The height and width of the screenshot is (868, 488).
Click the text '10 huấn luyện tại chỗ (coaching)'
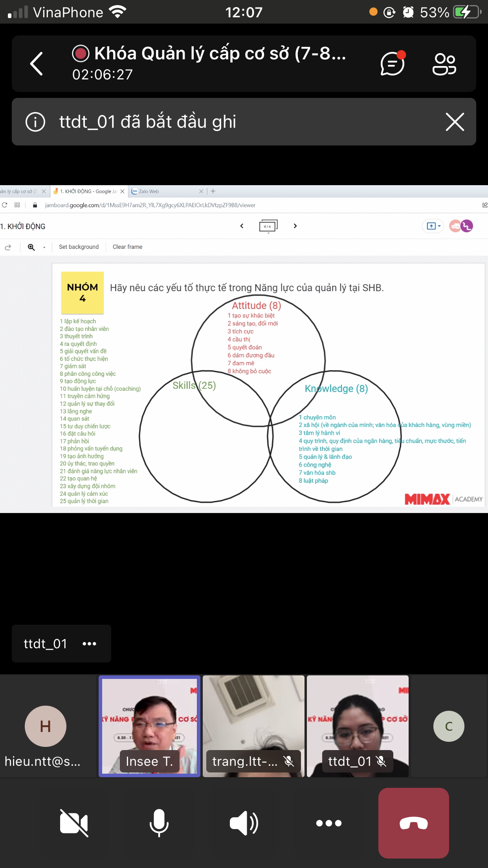[x=100, y=389]
